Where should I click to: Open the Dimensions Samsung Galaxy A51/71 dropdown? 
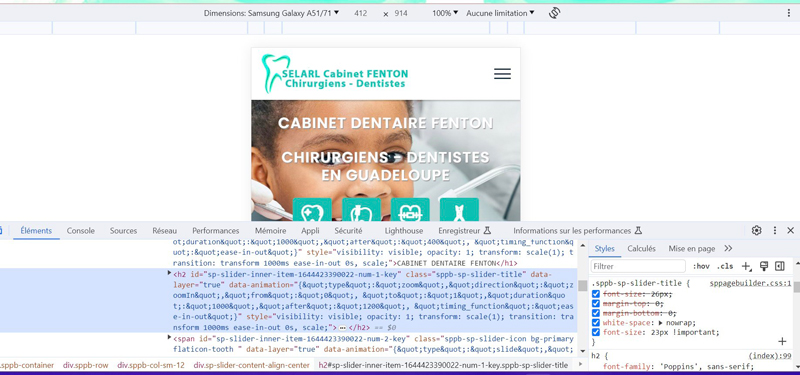tap(271, 13)
